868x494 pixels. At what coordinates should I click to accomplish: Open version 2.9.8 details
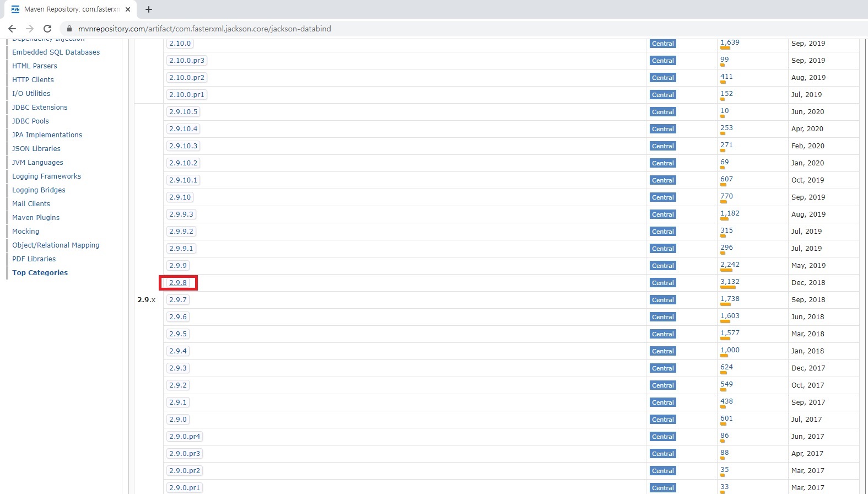point(178,283)
